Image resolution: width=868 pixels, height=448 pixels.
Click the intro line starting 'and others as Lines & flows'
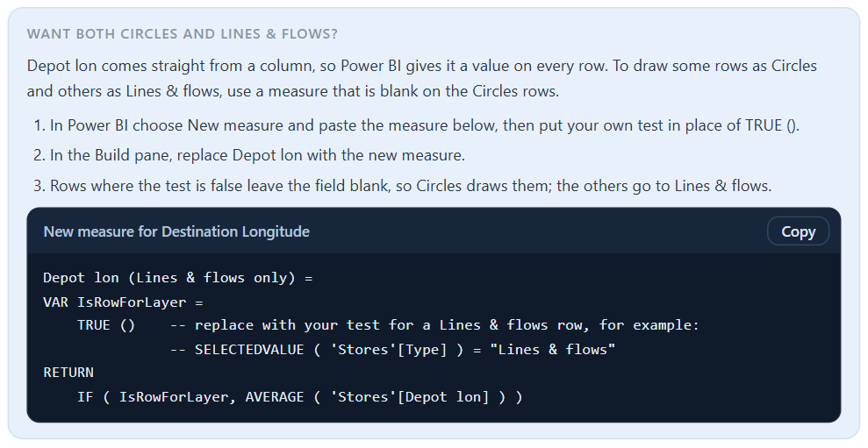[x=293, y=90]
